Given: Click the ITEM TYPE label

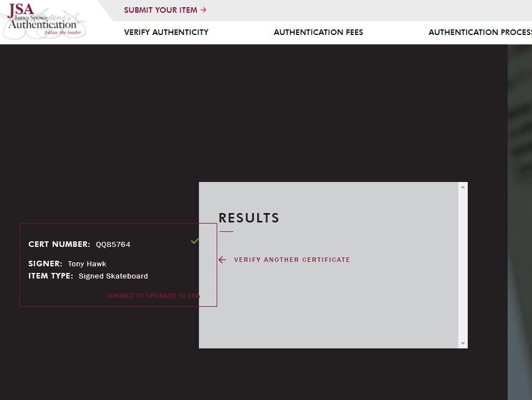Looking at the screenshot, I should point(50,276).
